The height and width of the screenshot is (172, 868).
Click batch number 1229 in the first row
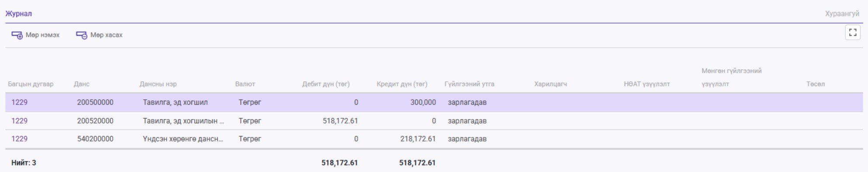click(19, 102)
